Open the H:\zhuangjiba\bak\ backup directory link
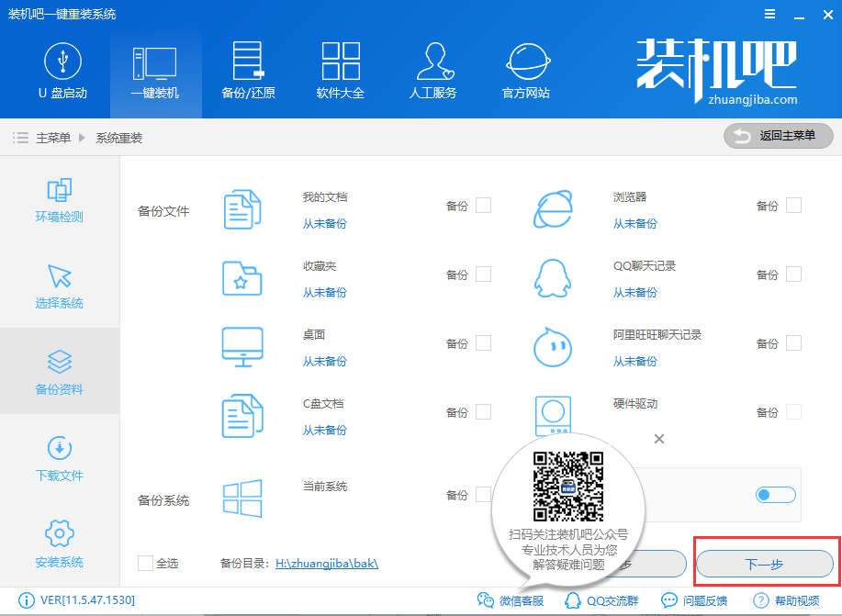The image size is (842, 616). click(327, 564)
